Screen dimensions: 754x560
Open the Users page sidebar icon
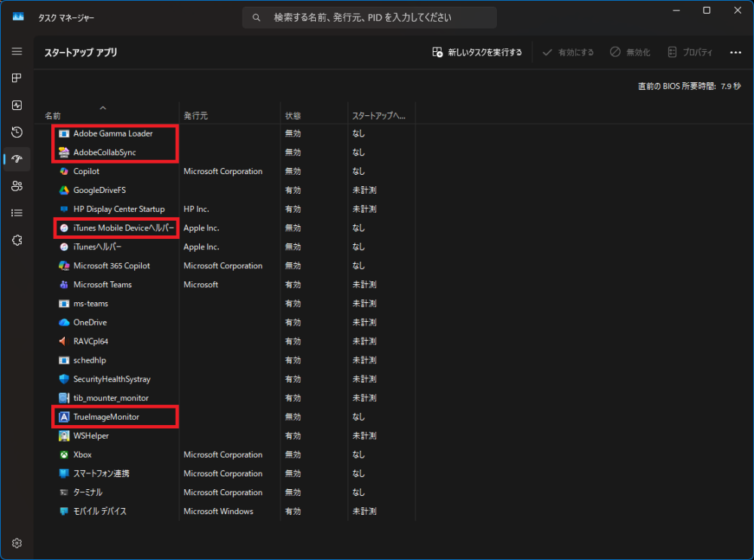coord(17,186)
